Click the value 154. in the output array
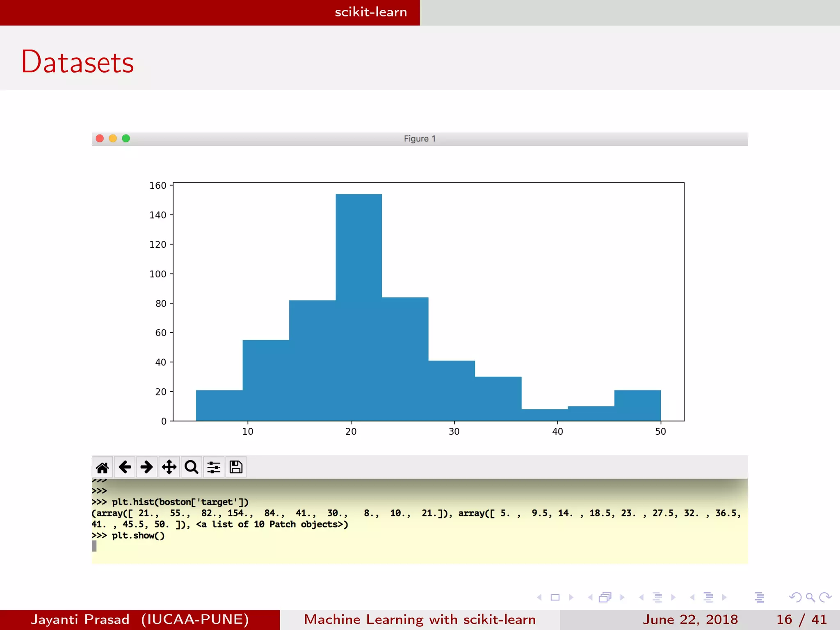The image size is (840, 630). 240,513
